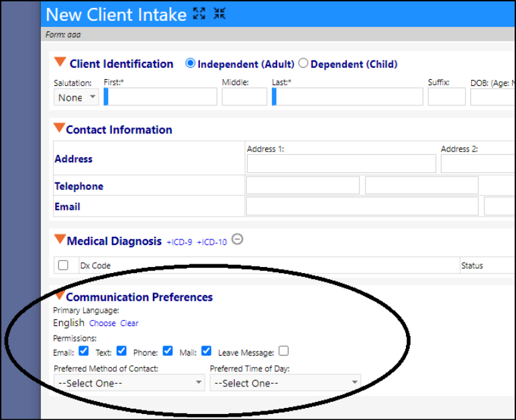Viewport: 516px width, 420px height.
Task: Click the English primary language value
Action: pos(69,323)
